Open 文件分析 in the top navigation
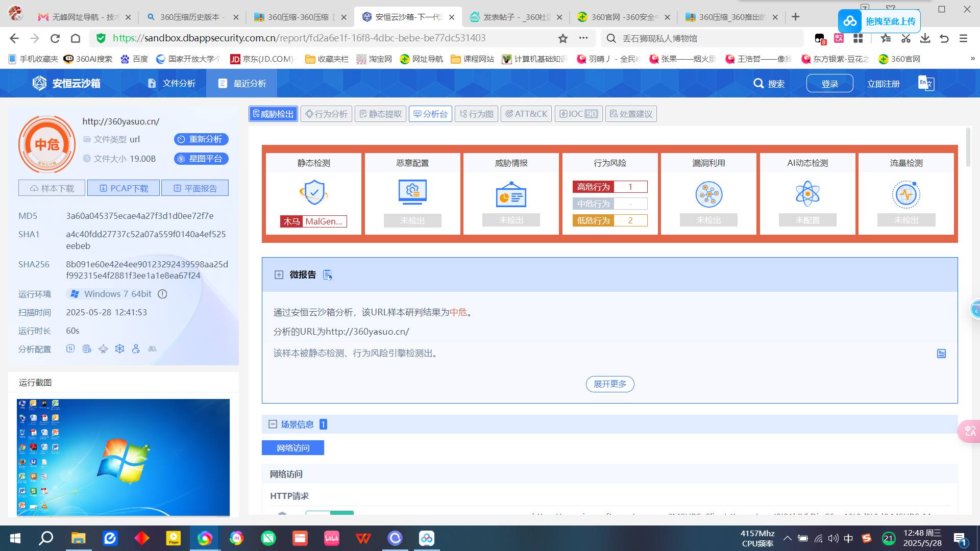 click(172, 83)
